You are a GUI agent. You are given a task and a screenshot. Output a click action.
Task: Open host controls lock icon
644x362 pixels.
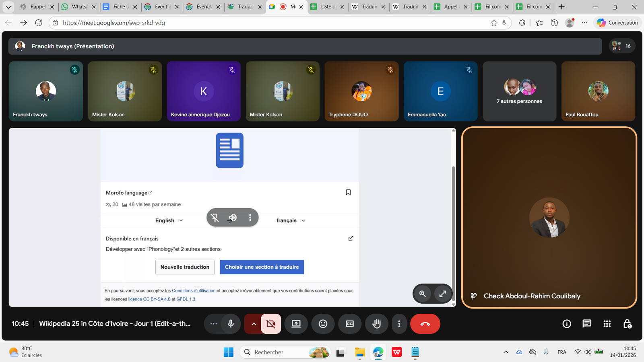[x=627, y=324]
